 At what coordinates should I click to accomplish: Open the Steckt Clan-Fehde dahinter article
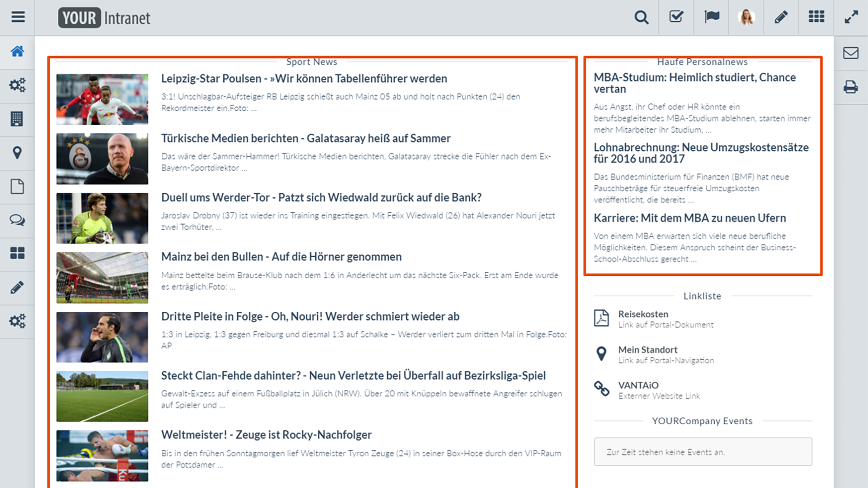tap(353, 375)
